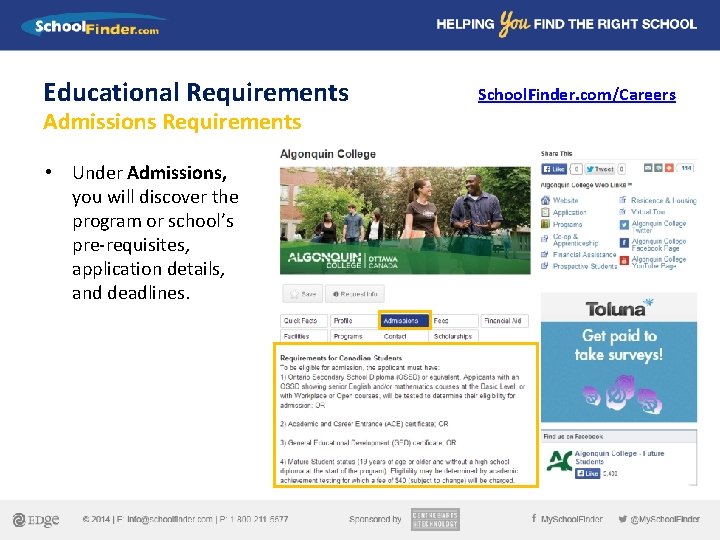The image size is (720, 540).
Task: Open the Financial Assistance link
Action: (x=584, y=254)
